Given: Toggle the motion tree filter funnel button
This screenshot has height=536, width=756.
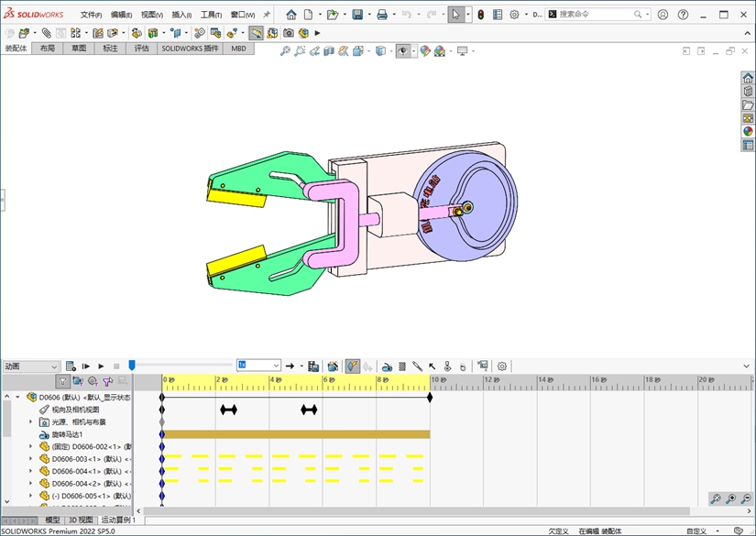Looking at the screenshot, I should (62, 381).
